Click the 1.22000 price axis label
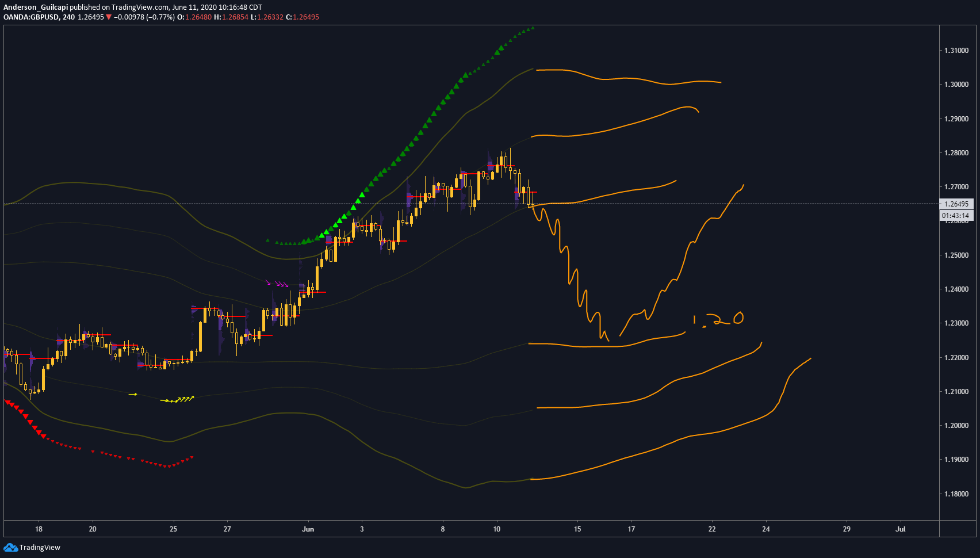This screenshot has height=558, width=980. pos(956,358)
